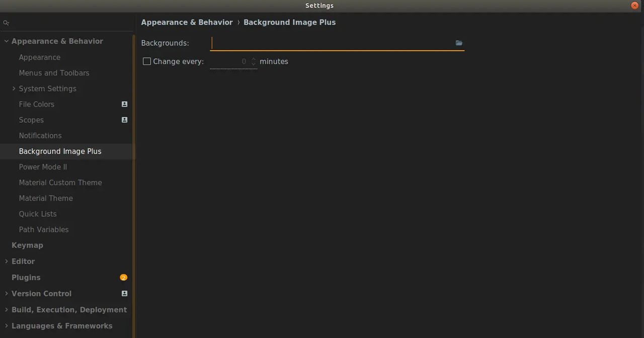644x338 pixels.
Task: Click the minutes number input field
Action: 229,61
